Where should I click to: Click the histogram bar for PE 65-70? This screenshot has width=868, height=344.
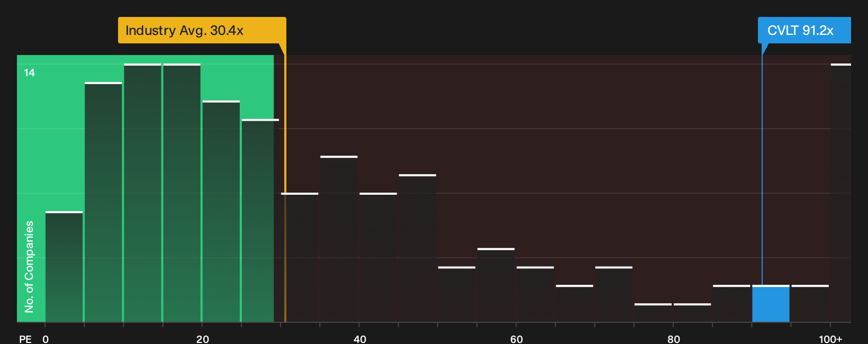coord(574,303)
